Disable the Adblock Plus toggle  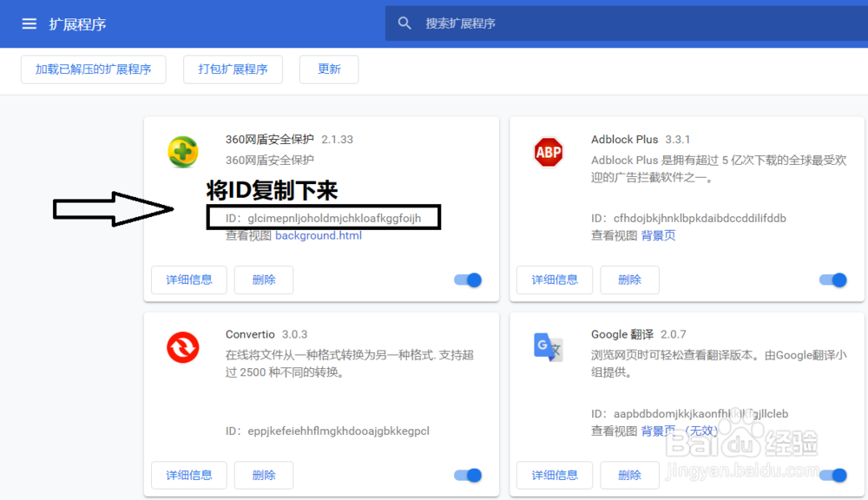pyautogui.click(x=833, y=280)
